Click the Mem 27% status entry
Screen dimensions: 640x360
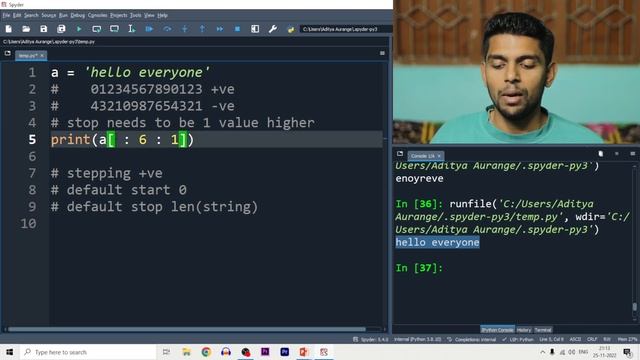pos(627,340)
